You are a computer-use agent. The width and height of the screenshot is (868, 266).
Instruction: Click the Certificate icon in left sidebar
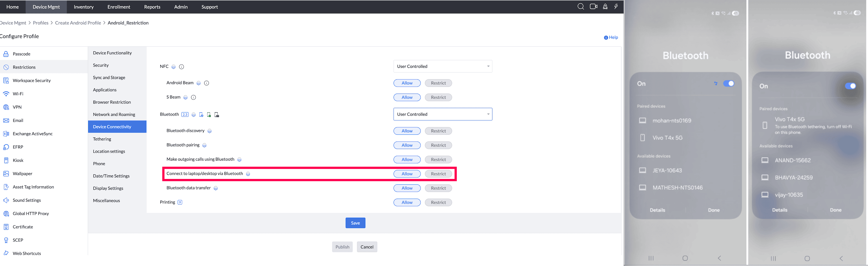pyautogui.click(x=6, y=227)
